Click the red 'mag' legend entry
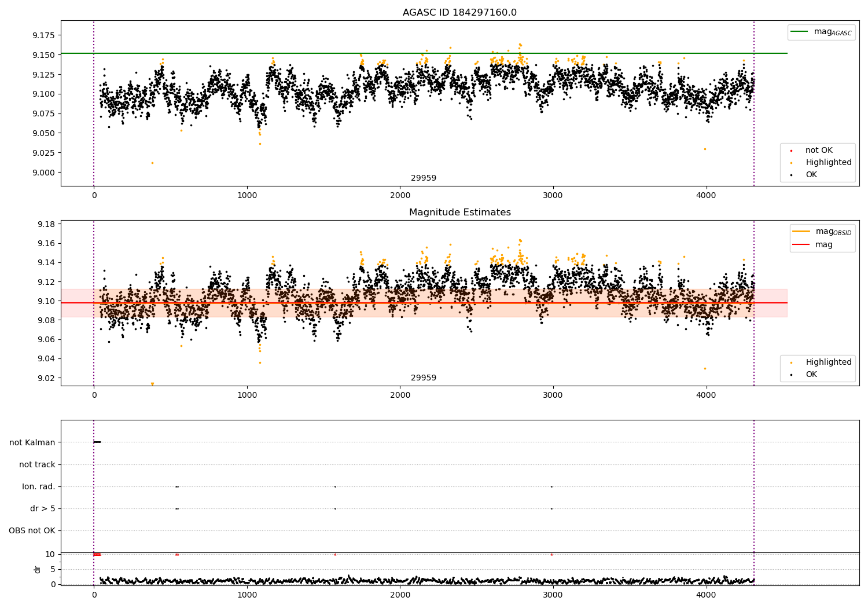The image size is (868, 608). click(823, 244)
